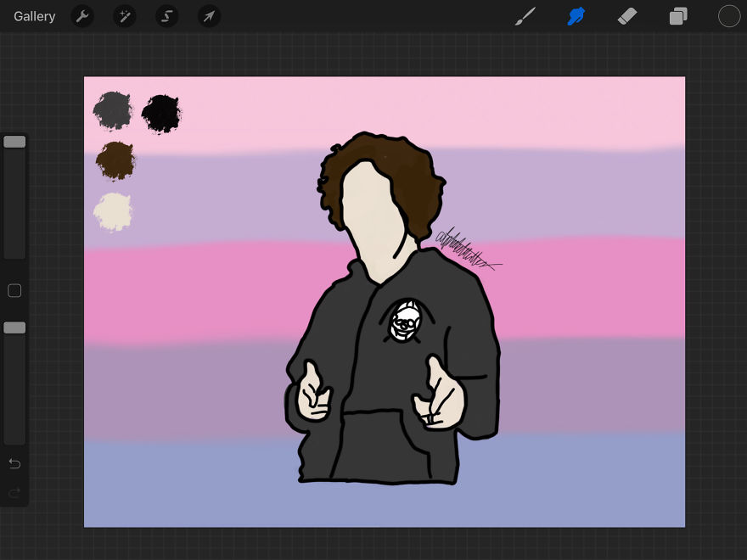
Task: Tap the cream paint swatch on the canvas
Action: point(113,210)
